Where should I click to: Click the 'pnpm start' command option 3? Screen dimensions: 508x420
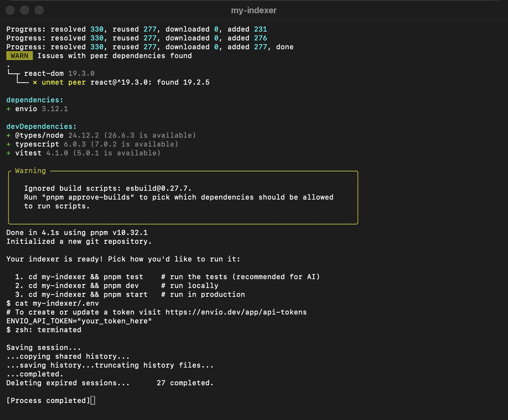click(125, 295)
